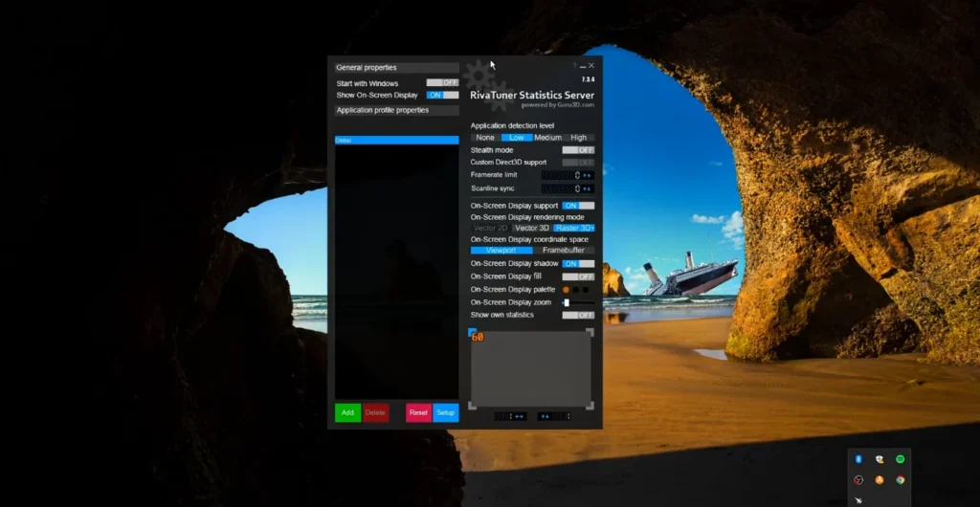Open the Setup button
Screen dimensions: 980x507
click(446, 412)
